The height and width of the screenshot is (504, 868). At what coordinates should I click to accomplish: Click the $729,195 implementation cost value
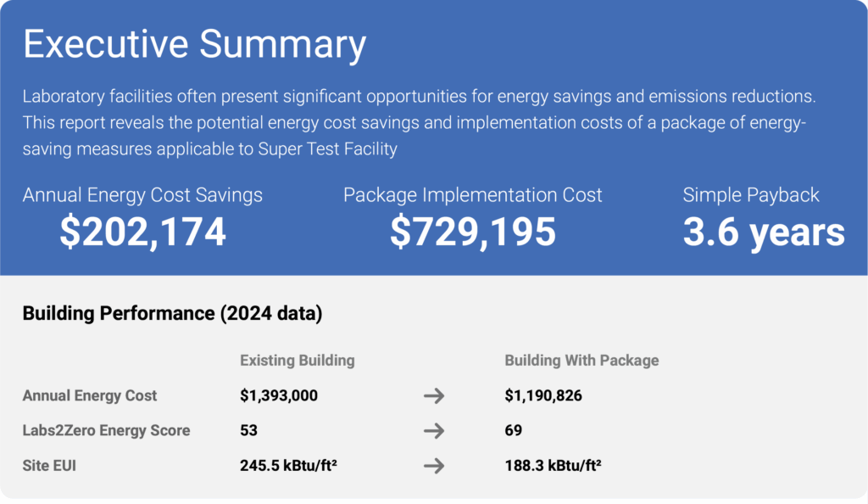tap(473, 232)
